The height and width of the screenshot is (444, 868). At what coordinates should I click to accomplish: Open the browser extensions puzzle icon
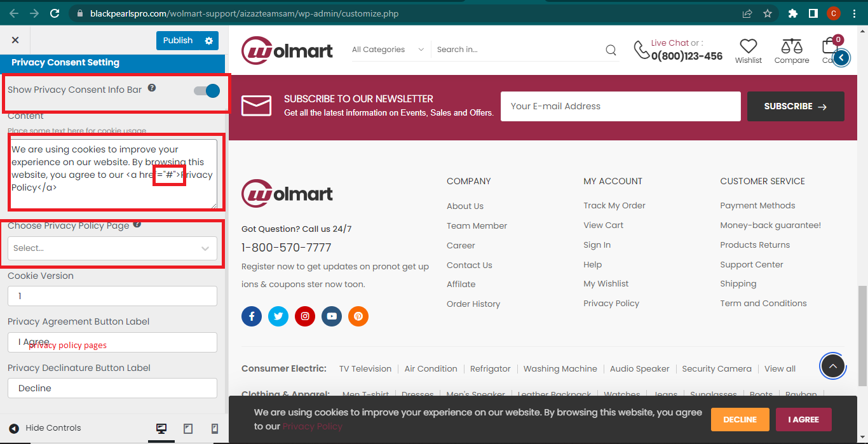click(x=792, y=13)
